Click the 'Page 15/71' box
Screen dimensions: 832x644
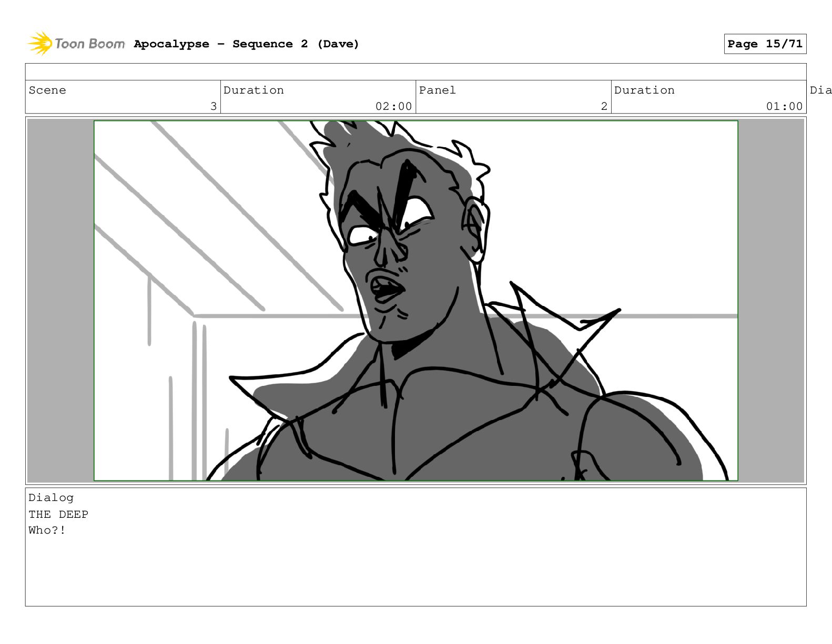(x=765, y=44)
